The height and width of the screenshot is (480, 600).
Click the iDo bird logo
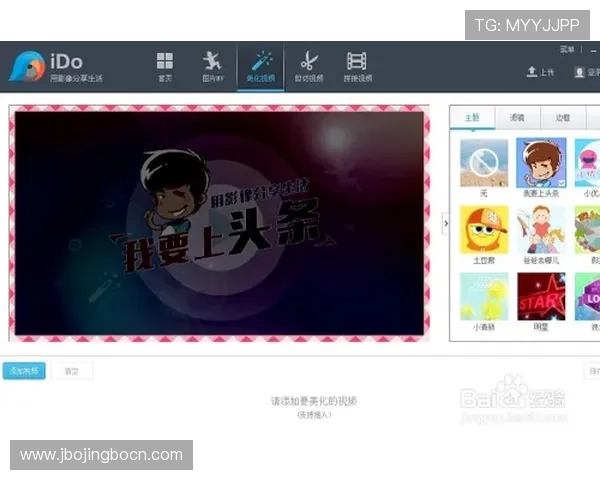27,66
